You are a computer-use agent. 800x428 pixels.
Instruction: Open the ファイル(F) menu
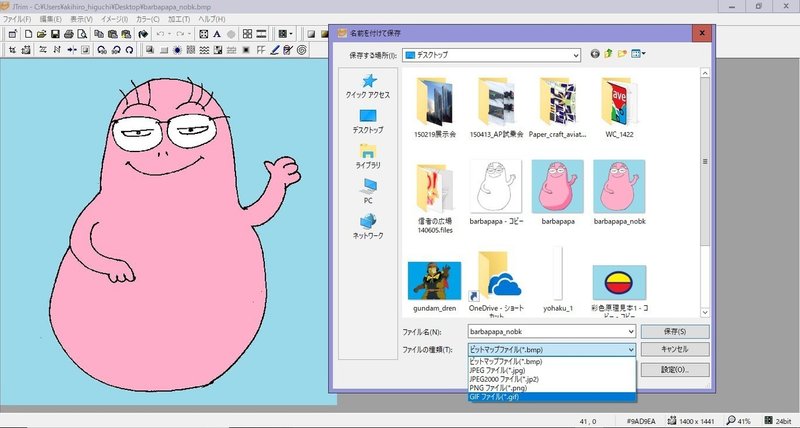pyautogui.click(x=17, y=19)
